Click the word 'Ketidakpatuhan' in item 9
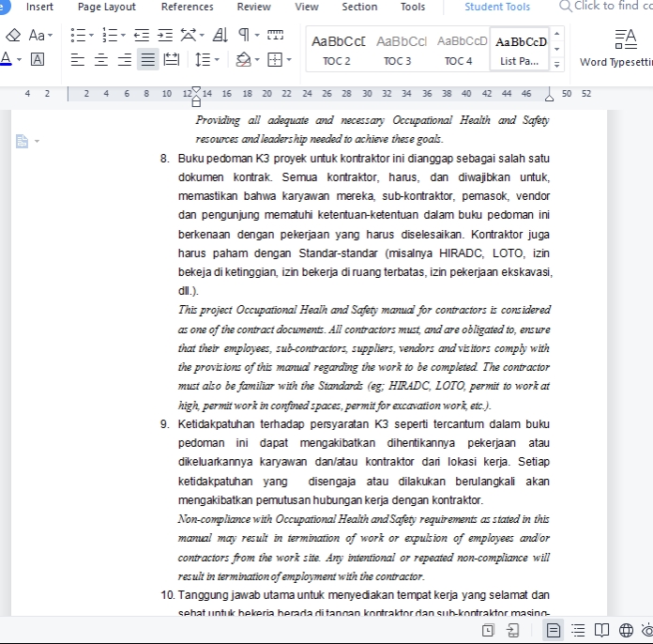 (x=216, y=424)
